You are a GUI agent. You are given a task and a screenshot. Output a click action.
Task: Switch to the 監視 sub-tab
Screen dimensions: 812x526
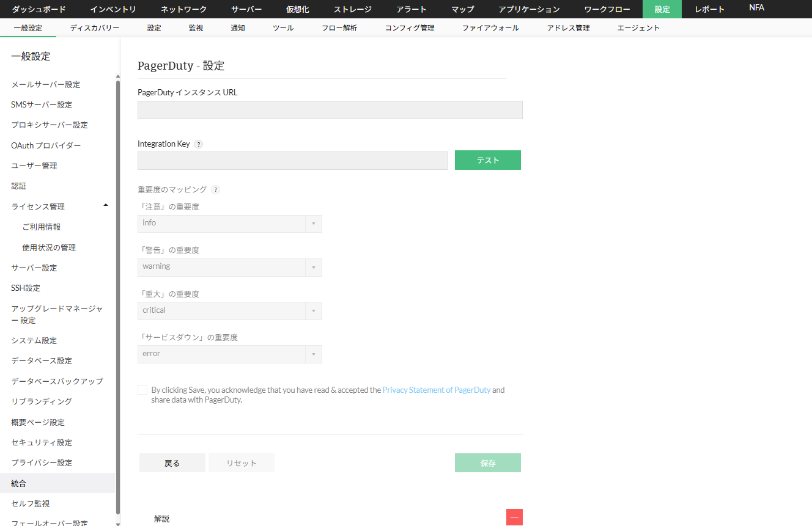click(196, 28)
